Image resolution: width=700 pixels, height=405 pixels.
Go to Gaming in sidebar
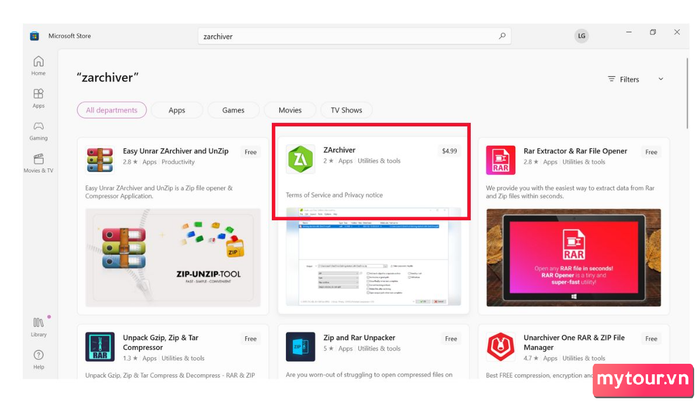click(x=38, y=130)
